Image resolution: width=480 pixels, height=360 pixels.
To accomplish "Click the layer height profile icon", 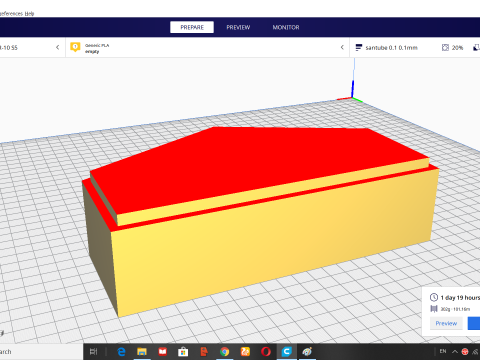I will [x=359, y=48].
